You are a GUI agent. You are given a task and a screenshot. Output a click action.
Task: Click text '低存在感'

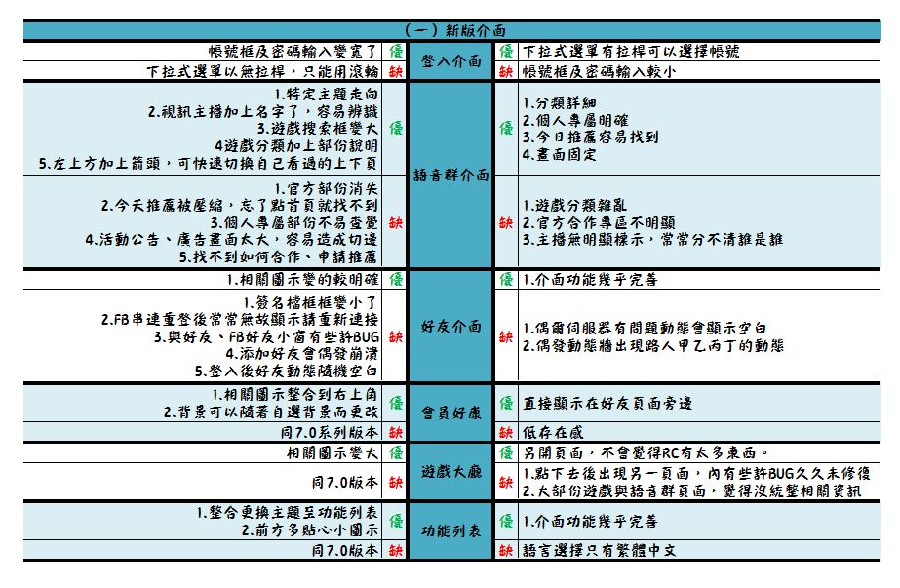553,432
